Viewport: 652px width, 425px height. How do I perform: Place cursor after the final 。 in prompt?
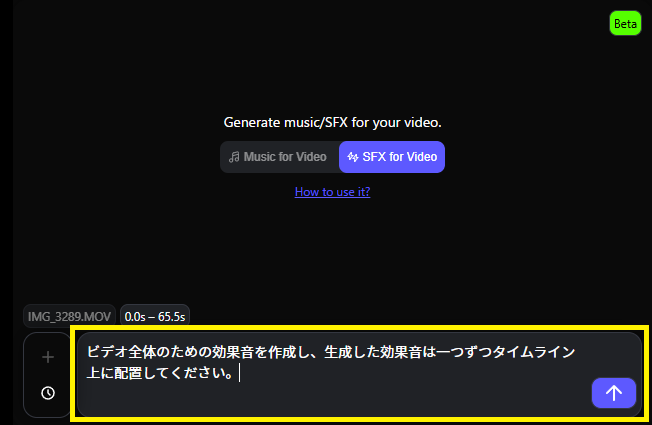236,374
